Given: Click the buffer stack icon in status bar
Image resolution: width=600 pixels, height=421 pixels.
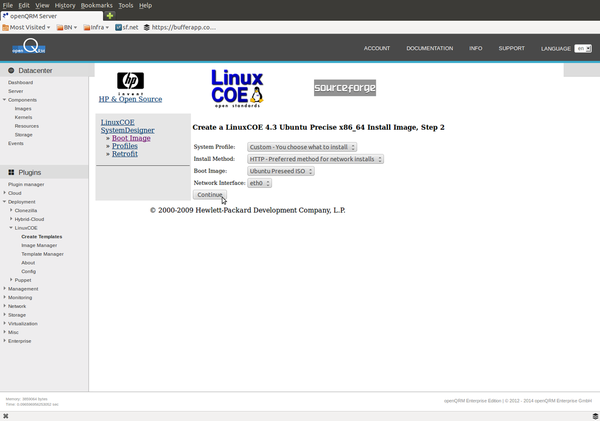Looking at the screenshot, I should (x=595, y=416).
